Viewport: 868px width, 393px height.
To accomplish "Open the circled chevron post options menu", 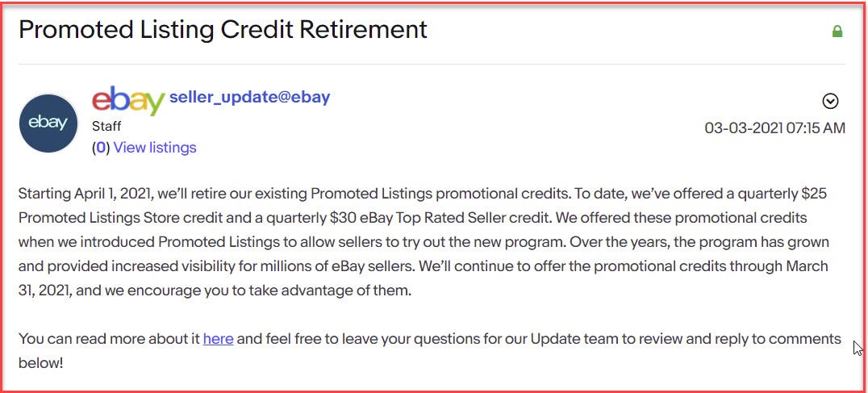I will (x=830, y=101).
